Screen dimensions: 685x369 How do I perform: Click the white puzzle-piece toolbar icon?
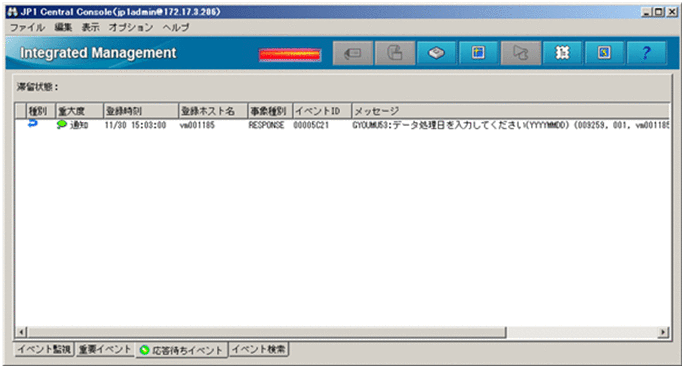[562, 53]
